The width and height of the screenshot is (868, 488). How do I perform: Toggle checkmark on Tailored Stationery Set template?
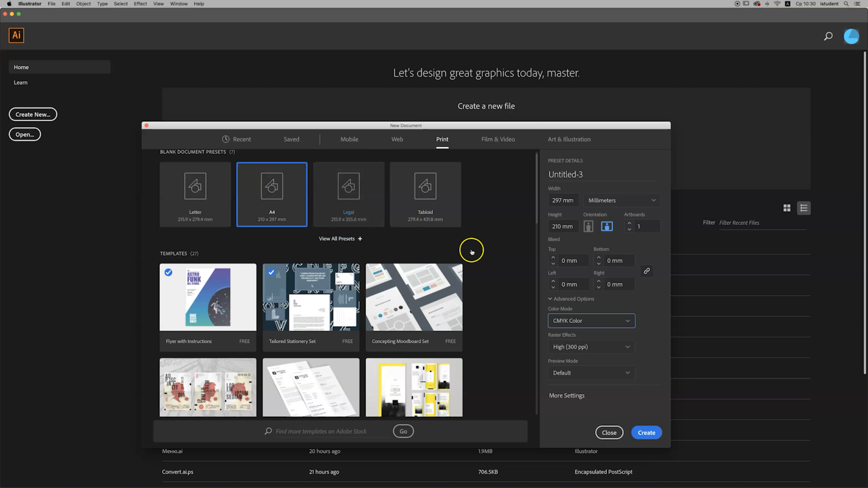[271, 272]
